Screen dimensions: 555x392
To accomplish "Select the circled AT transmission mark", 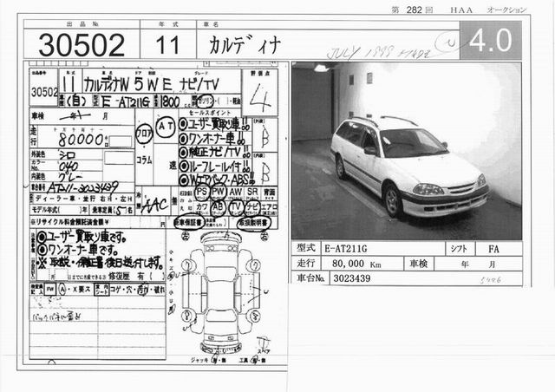I will (x=166, y=127).
